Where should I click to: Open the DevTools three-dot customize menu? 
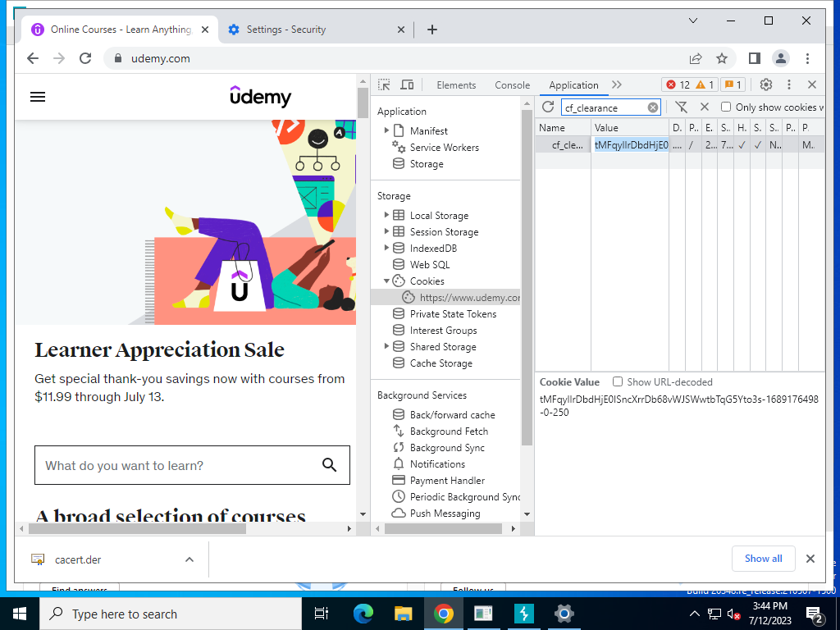pos(788,84)
